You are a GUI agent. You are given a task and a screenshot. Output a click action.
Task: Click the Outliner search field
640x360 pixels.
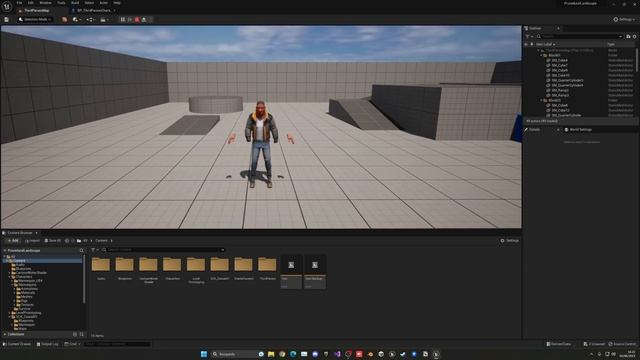pos(580,36)
